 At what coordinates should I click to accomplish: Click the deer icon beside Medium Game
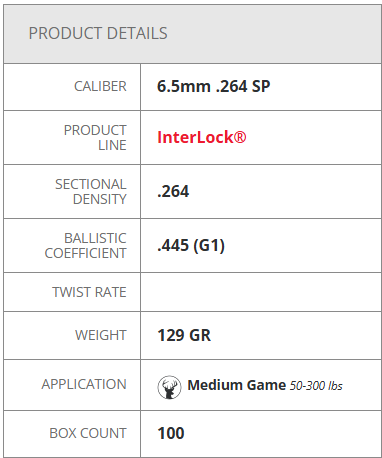[x=169, y=387]
